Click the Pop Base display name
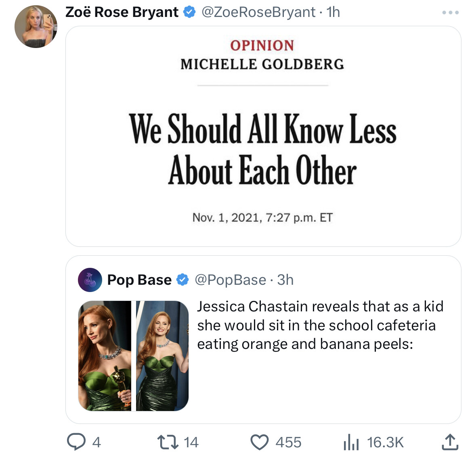Screen dimensions: 476x459 click(x=139, y=280)
